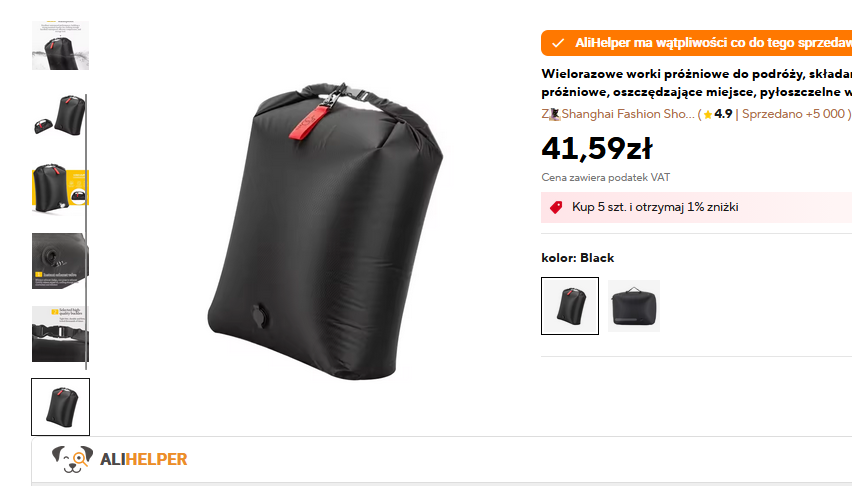The width and height of the screenshot is (852, 486).
Task: Click the ALIHELPER text logo
Action: click(x=143, y=459)
